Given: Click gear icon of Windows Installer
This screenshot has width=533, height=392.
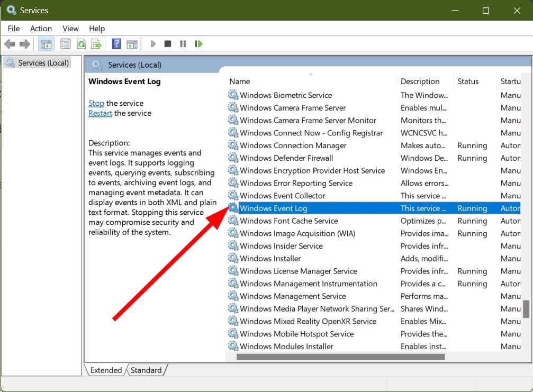Looking at the screenshot, I should point(233,258).
